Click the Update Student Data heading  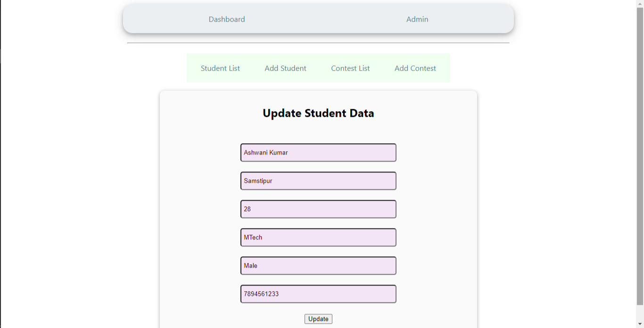click(x=318, y=113)
